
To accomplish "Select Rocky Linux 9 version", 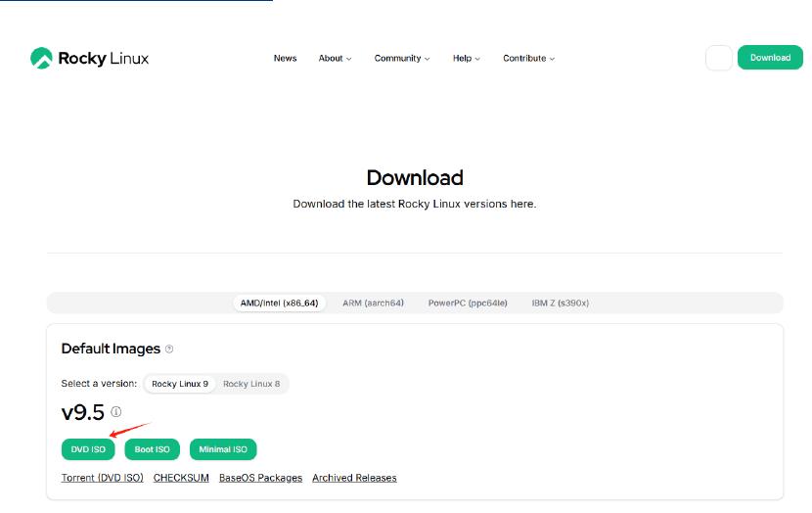I will (180, 384).
